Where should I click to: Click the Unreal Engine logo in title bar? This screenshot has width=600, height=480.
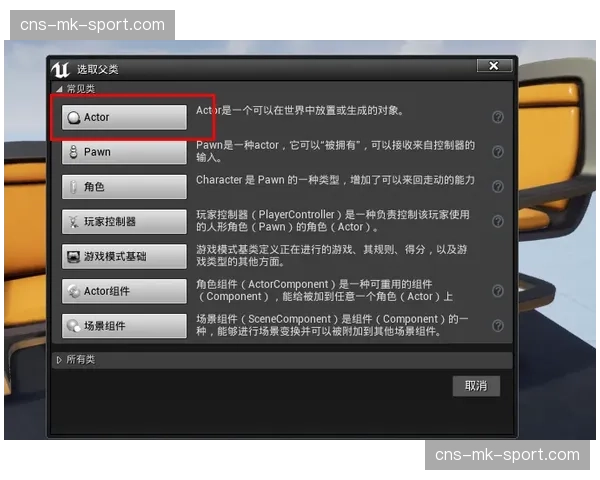pyautogui.click(x=62, y=69)
